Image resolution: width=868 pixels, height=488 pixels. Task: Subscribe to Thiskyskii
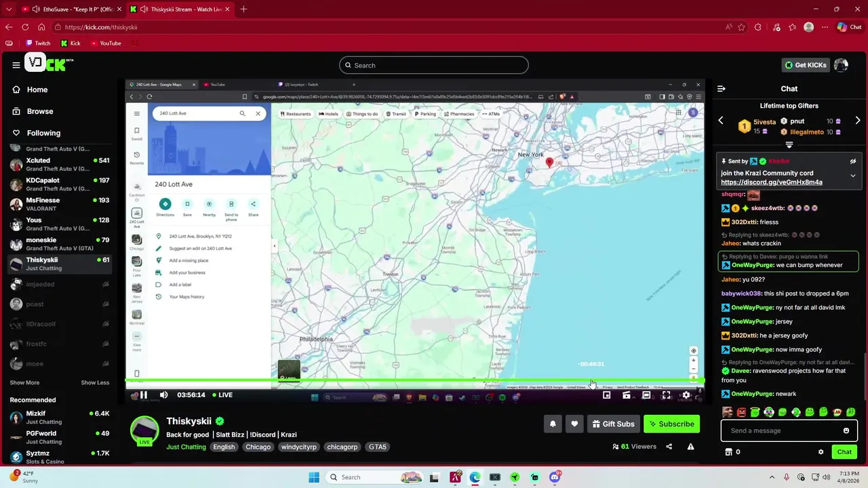tap(671, 424)
